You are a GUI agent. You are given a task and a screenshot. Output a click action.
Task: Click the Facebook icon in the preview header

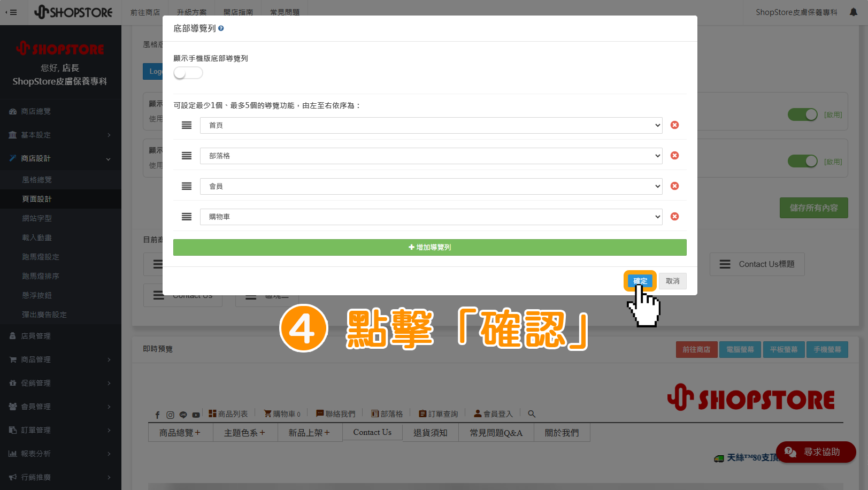pos(157,415)
